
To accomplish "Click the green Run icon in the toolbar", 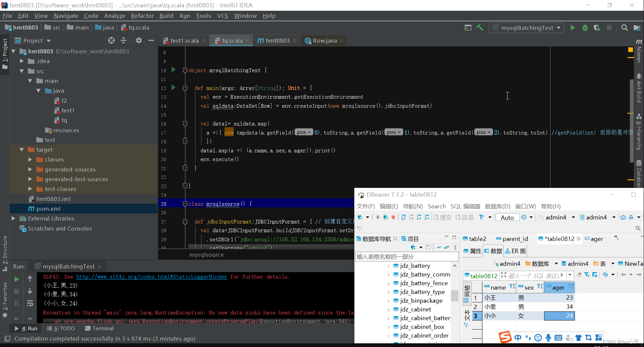I will coord(573,28).
